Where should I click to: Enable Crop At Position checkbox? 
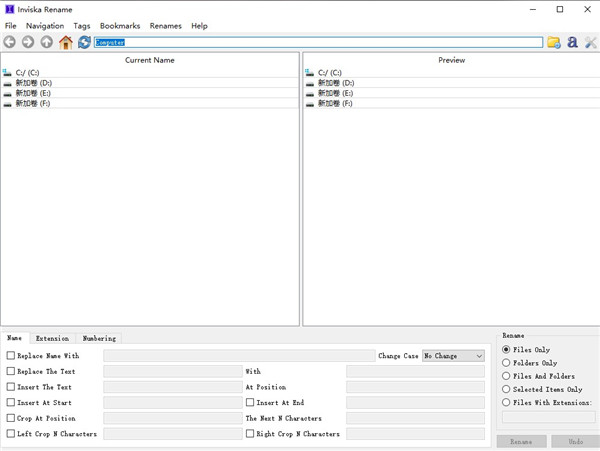(11, 418)
